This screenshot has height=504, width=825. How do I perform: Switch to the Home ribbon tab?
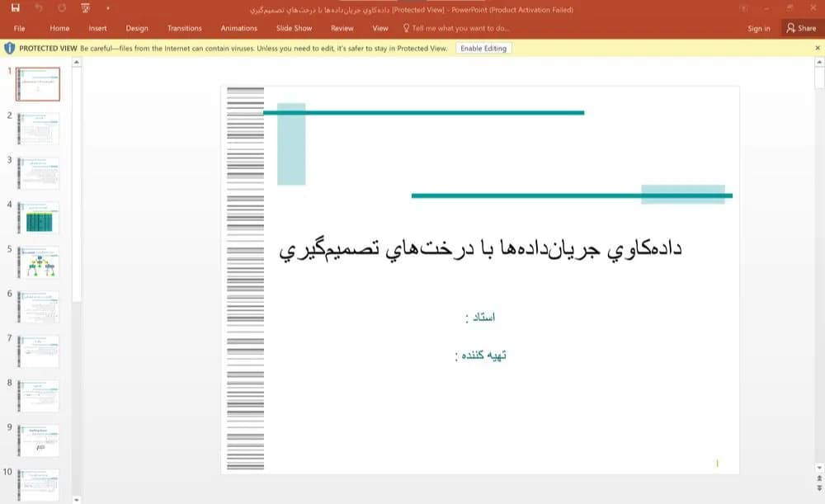[x=59, y=28]
